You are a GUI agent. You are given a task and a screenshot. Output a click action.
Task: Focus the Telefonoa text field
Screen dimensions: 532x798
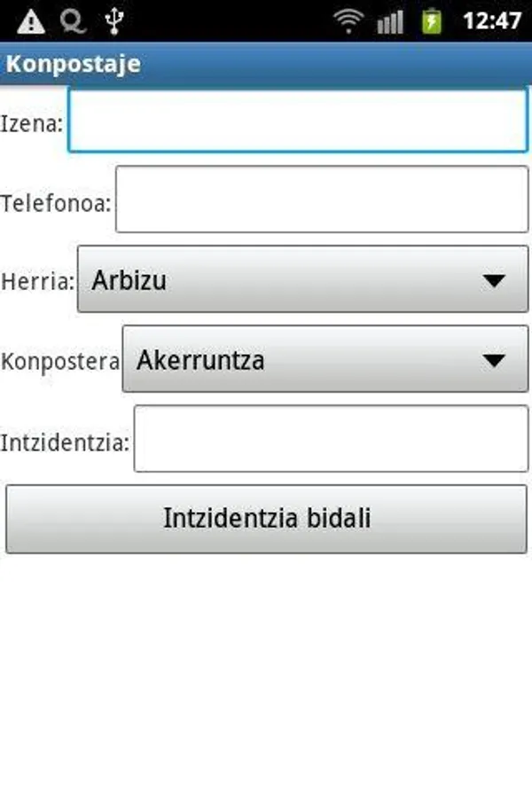(x=321, y=199)
